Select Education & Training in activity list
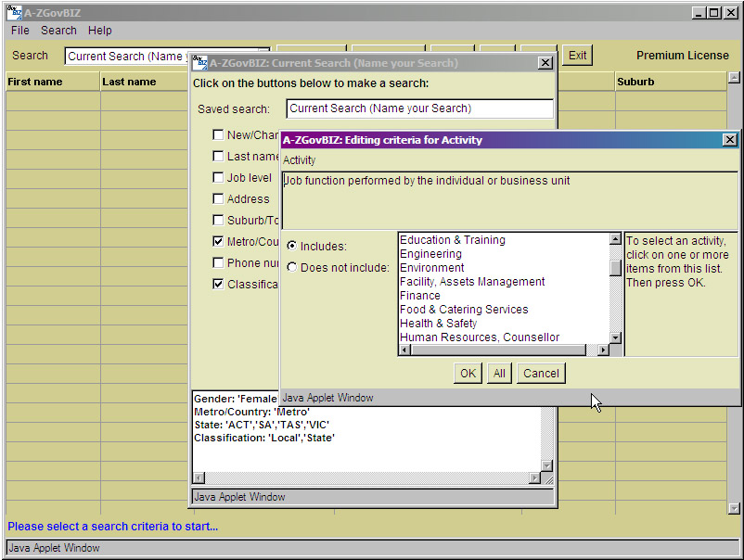 (x=504, y=240)
